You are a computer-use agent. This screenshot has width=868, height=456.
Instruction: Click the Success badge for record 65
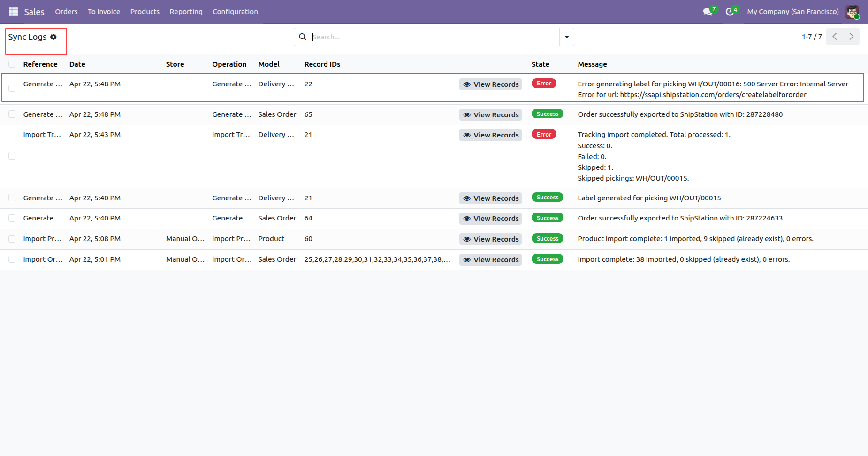548,114
